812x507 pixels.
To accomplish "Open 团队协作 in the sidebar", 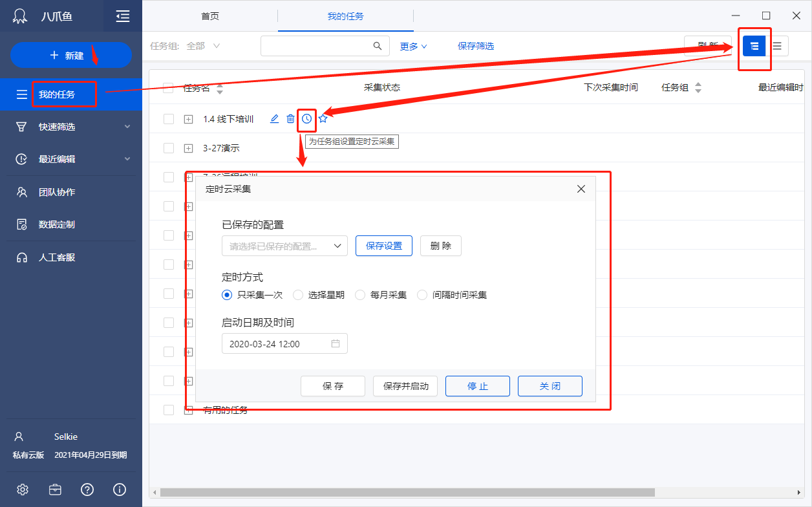I will pyautogui.click(x=57, y=192).
